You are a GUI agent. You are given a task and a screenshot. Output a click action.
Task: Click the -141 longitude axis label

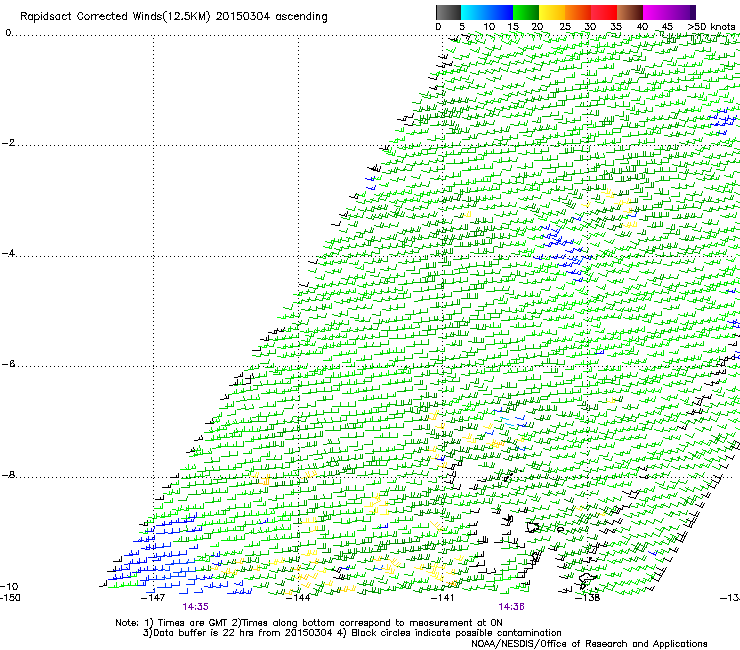(443, 598)
